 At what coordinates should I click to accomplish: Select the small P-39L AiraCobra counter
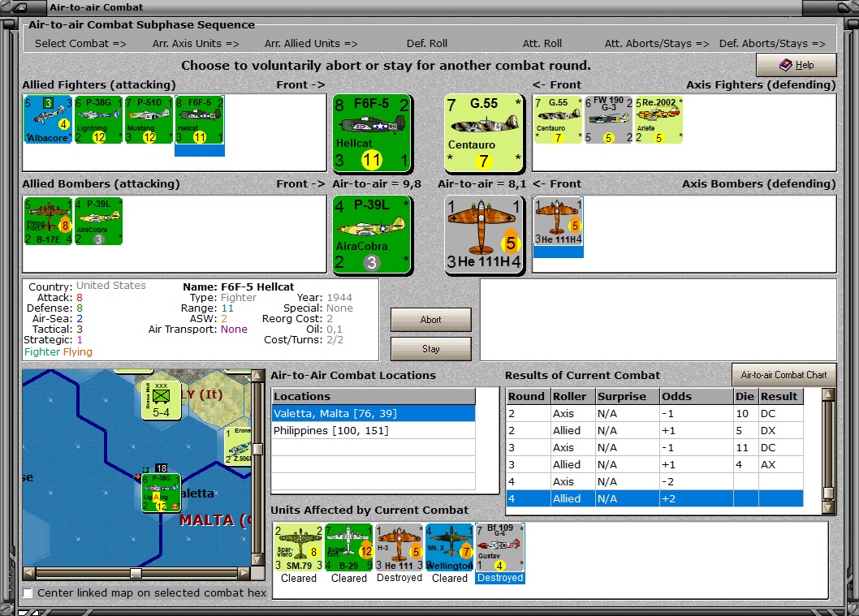[x=98, y=222]
